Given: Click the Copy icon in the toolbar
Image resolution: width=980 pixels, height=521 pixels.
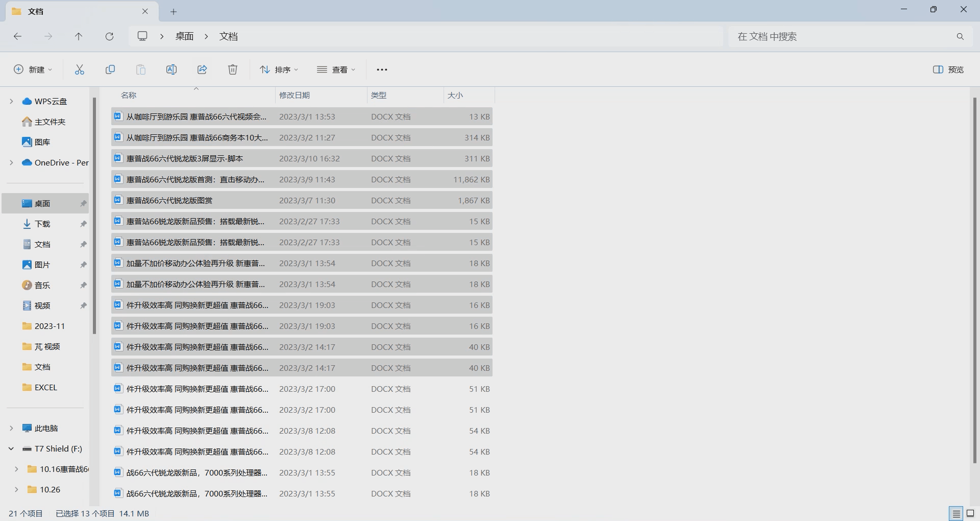Looking at the screenshot, I should coord(110,69).
